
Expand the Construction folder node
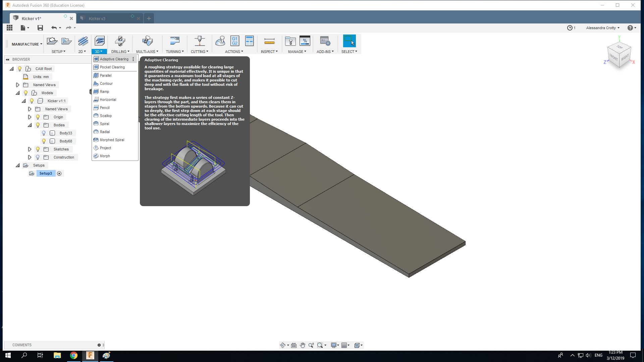click(x=30, y=157)
